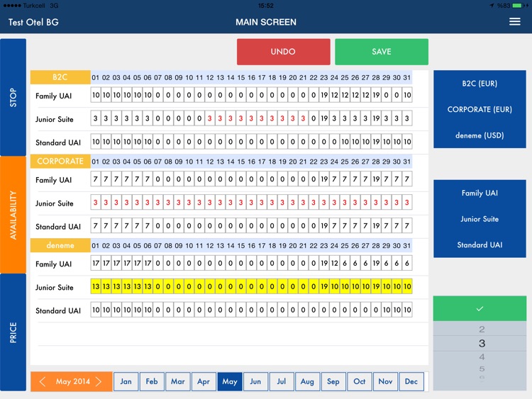This screenshot has height=399, width=532.
Task: Click Test Otel BG hotel title
Action: pos(33,23)
